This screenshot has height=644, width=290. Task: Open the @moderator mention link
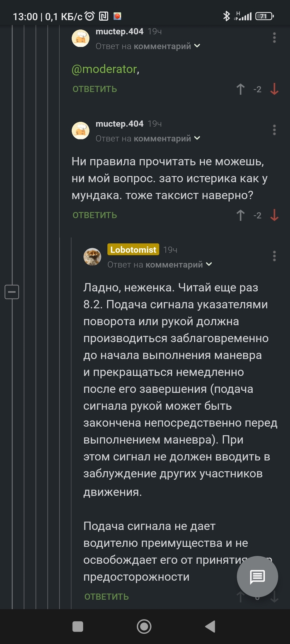tap(104, 69)
